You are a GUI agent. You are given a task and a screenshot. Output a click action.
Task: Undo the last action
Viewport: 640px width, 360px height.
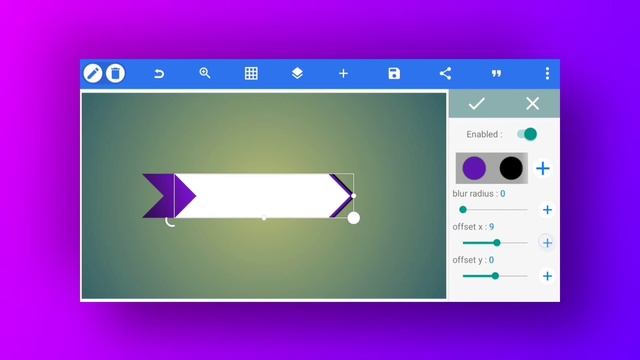(x=159, y=73)
